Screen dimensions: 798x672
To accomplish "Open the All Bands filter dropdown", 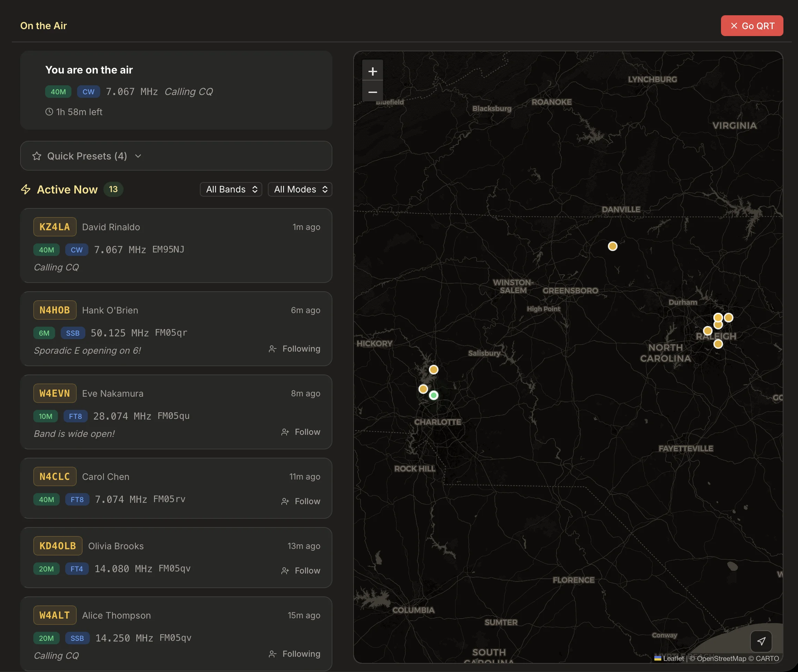I will (x=231, y=189).
